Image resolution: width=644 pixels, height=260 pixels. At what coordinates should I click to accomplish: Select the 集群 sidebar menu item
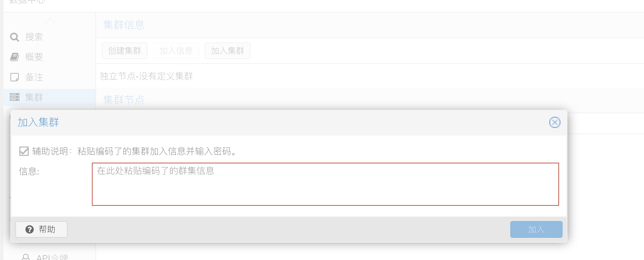click(34, 97)
